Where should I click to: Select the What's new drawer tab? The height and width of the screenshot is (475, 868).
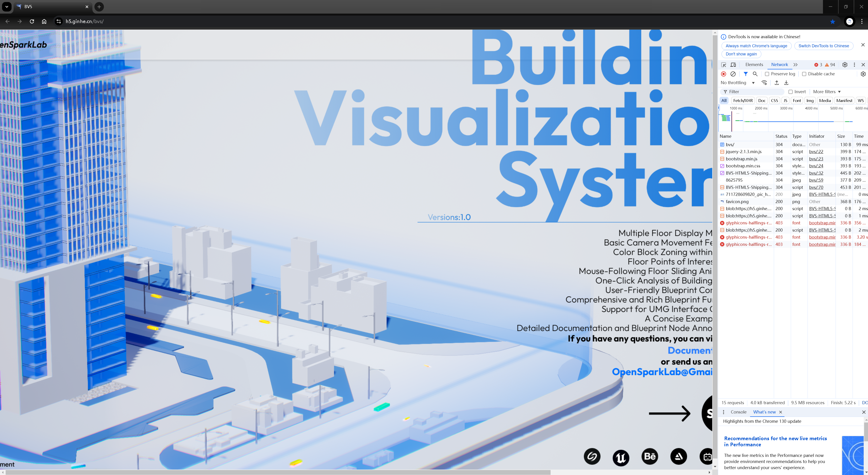tap(764, 412)
